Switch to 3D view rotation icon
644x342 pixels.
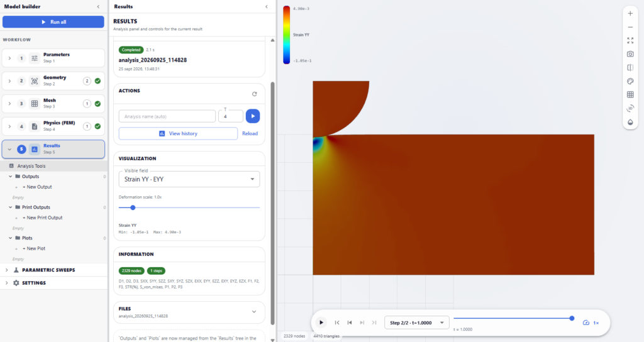click(x=630, y=108)
